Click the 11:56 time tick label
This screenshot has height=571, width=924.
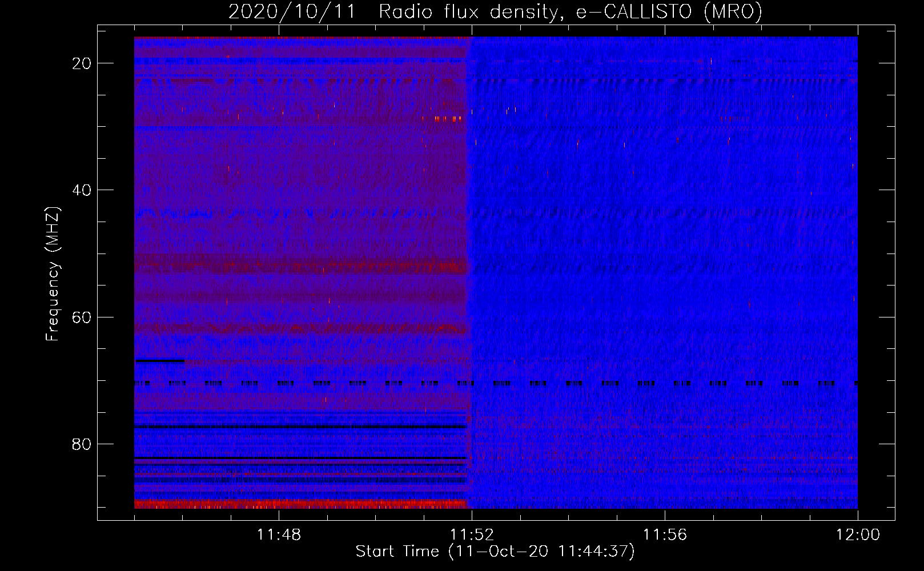point(665,535)
